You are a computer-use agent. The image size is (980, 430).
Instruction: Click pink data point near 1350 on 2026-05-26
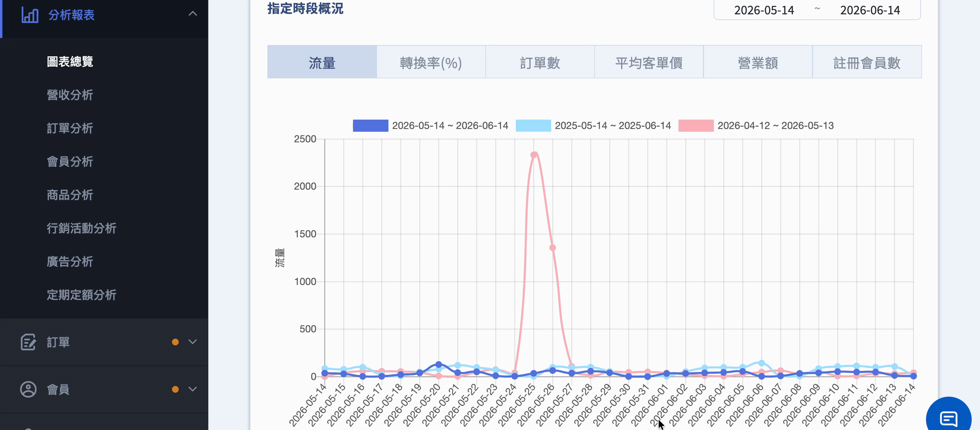[552, 248]
